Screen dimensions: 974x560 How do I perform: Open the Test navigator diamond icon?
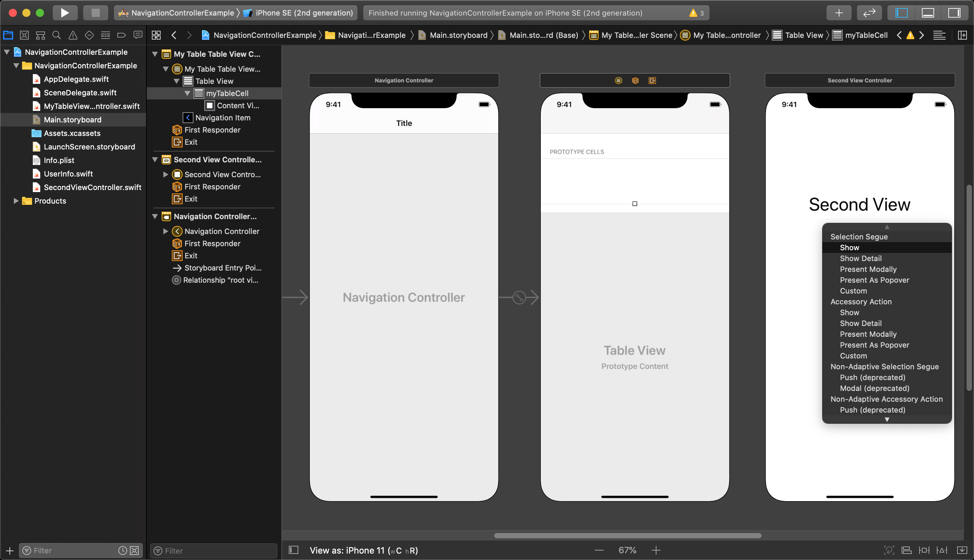[89, 36]
